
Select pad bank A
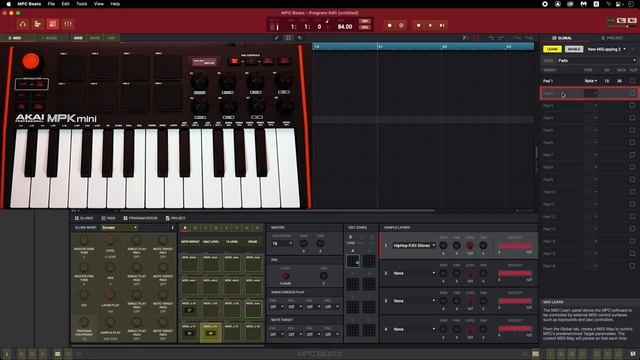pyautogui.click(x=185, y=228)
